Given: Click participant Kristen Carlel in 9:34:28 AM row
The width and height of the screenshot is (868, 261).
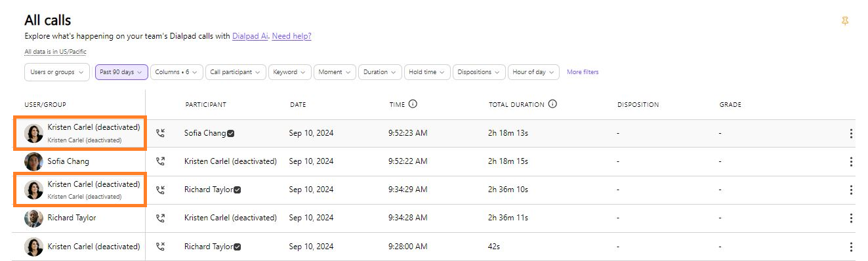Looking at the screenshot, I should (x=230, y=218).
